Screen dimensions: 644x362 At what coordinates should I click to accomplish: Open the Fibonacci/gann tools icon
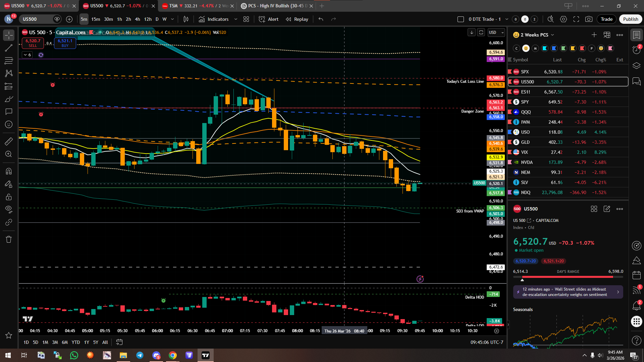pyautogui.click(x=9, y=61)
